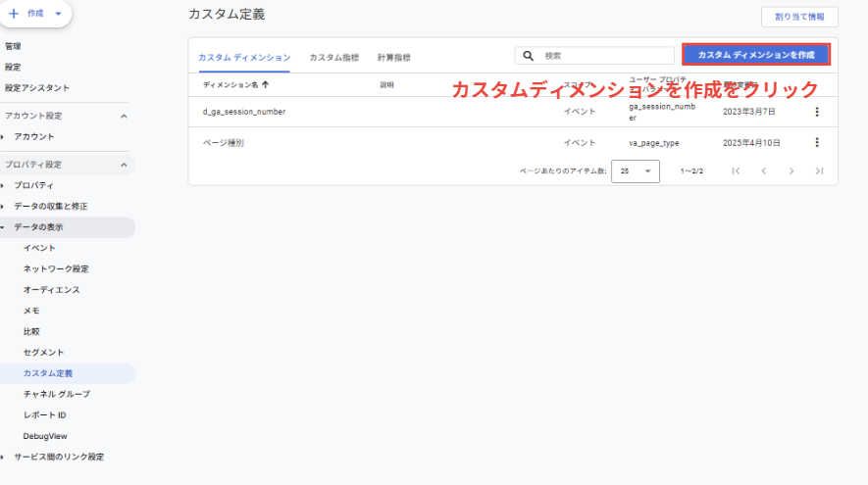
Task: Open more menu for ページ種別
Action: coord(817,143)
